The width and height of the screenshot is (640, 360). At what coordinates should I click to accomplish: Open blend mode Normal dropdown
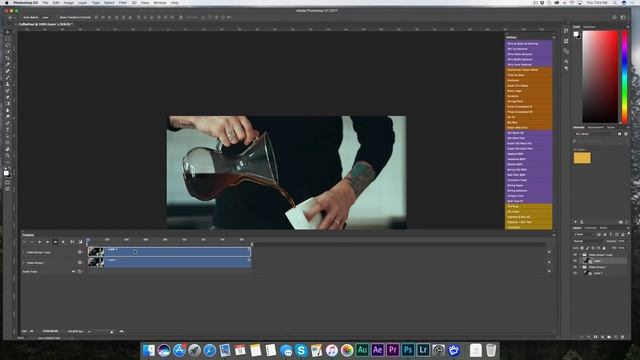(588, 241)
